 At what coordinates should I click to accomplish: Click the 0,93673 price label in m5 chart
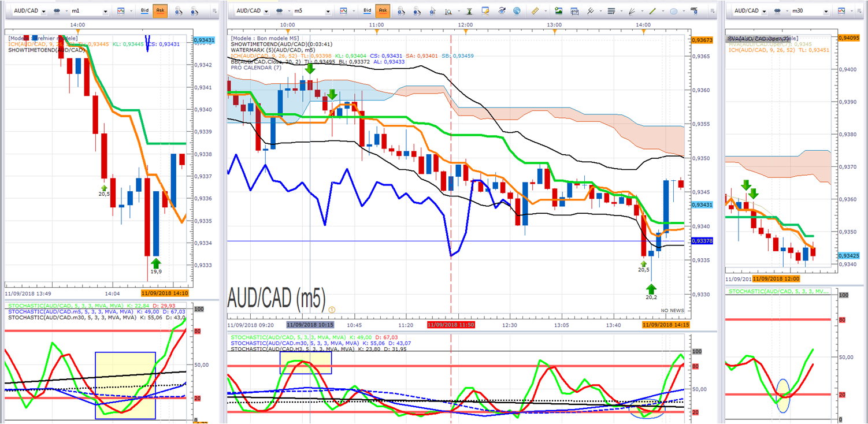pyautogui.click(x=702, y=40)
